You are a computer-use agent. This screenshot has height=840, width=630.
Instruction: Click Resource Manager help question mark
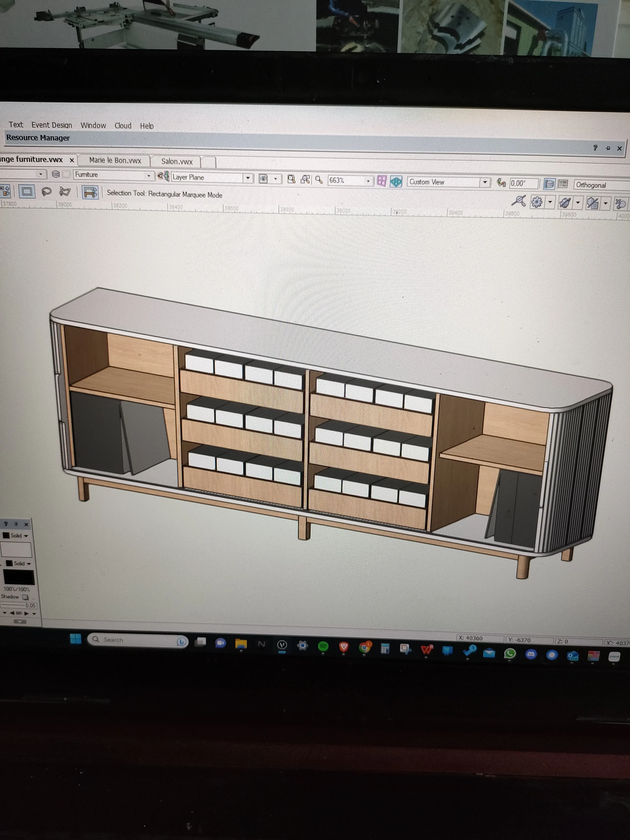(595, 148)
